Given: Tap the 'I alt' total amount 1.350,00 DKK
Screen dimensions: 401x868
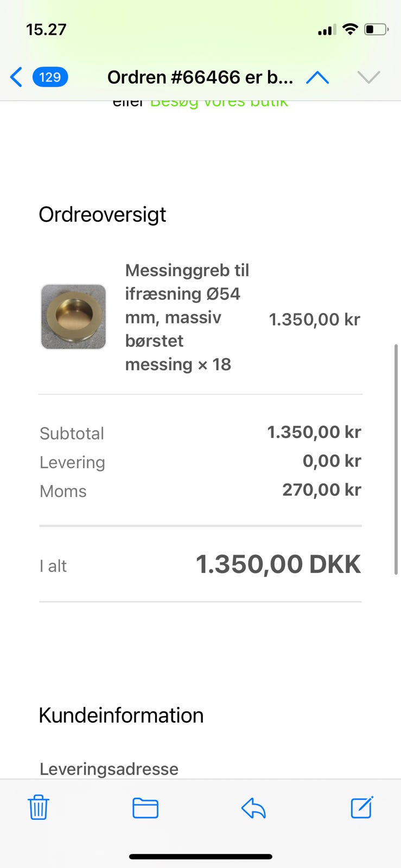Looking at the screenshot, I should tap(278, 564).
